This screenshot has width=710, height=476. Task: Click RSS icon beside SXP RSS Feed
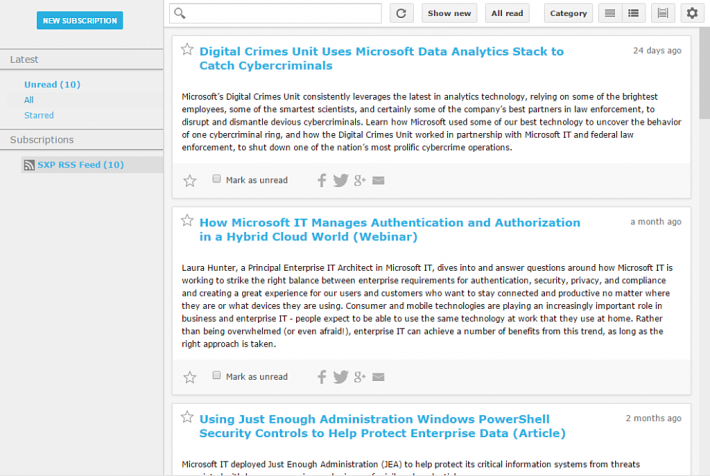(x=29, y=165)
